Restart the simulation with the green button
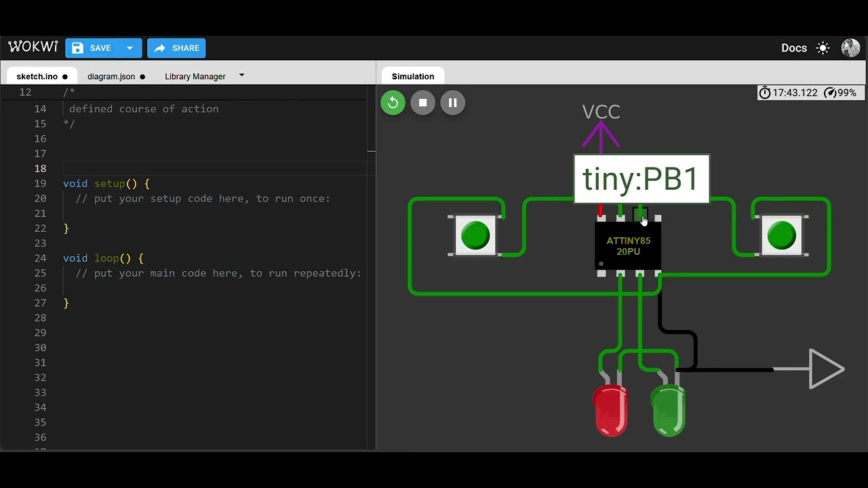This screenshot has width=868, height=488. 393,103
